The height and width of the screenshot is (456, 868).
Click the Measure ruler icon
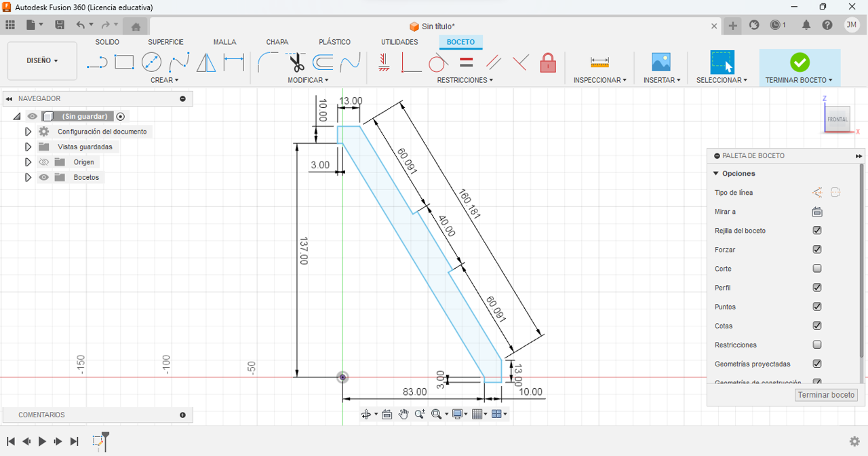coord(599,62)
